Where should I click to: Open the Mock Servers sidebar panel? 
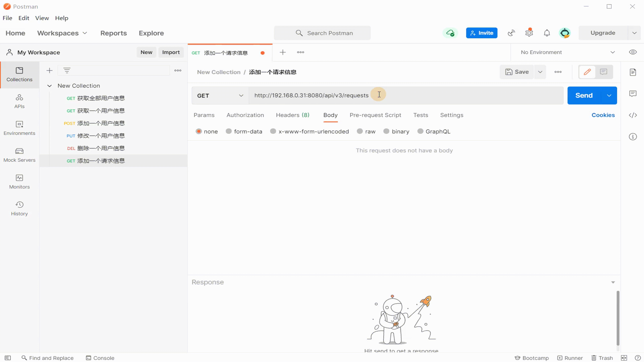click(19, 155)
